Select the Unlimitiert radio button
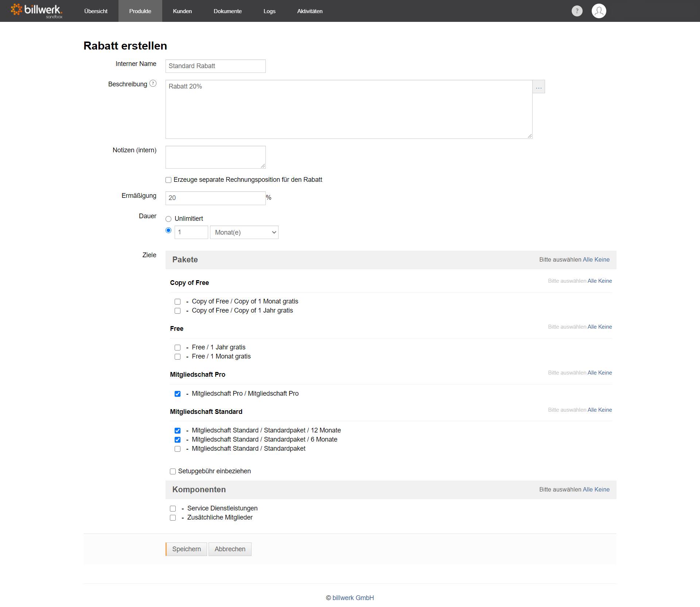 168,219
